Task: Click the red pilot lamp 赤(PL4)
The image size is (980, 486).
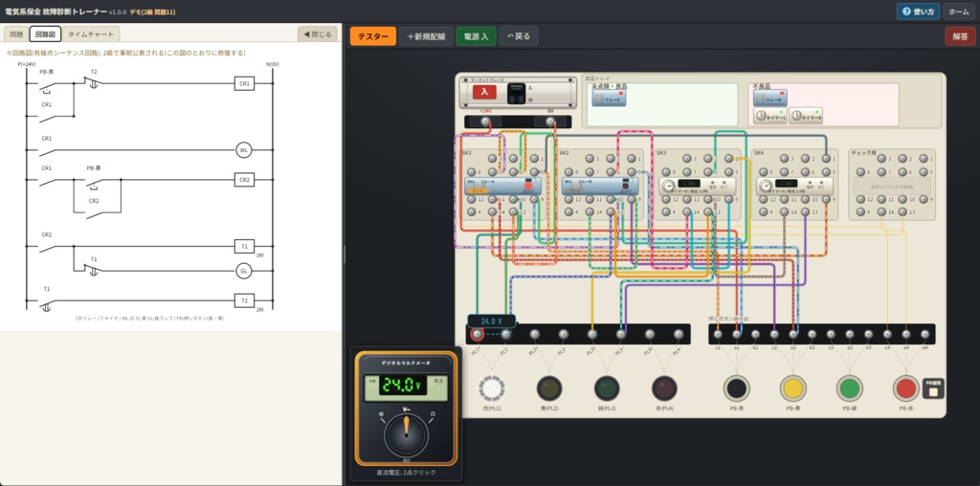Action: (x=664, y=387)
